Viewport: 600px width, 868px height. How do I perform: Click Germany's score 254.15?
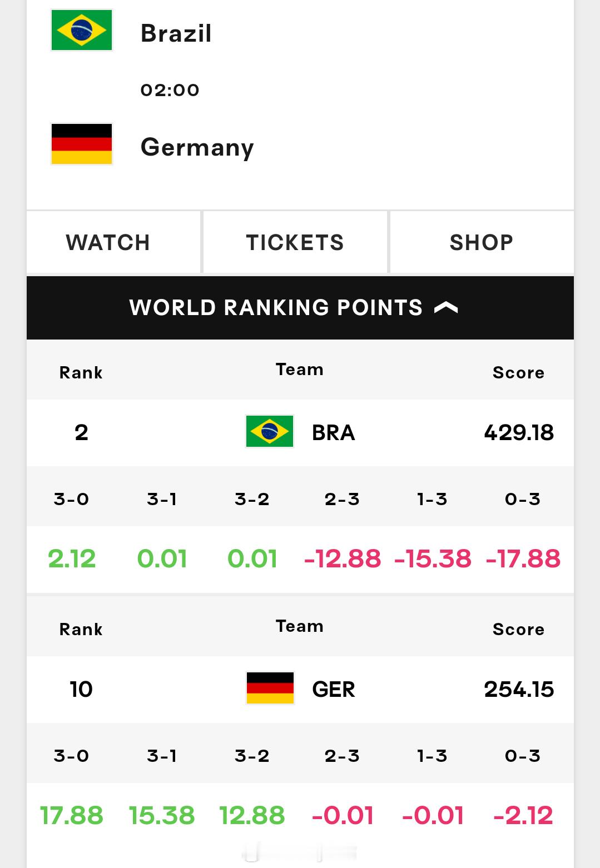click(519, 689)
